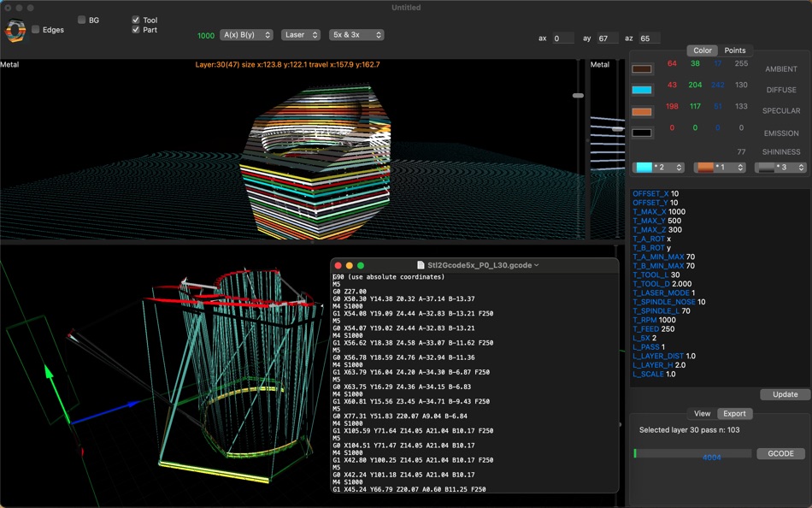This screenshot has height=508, width=812.
Task: Click the GCODE export button
Action: tap(780, 453)
